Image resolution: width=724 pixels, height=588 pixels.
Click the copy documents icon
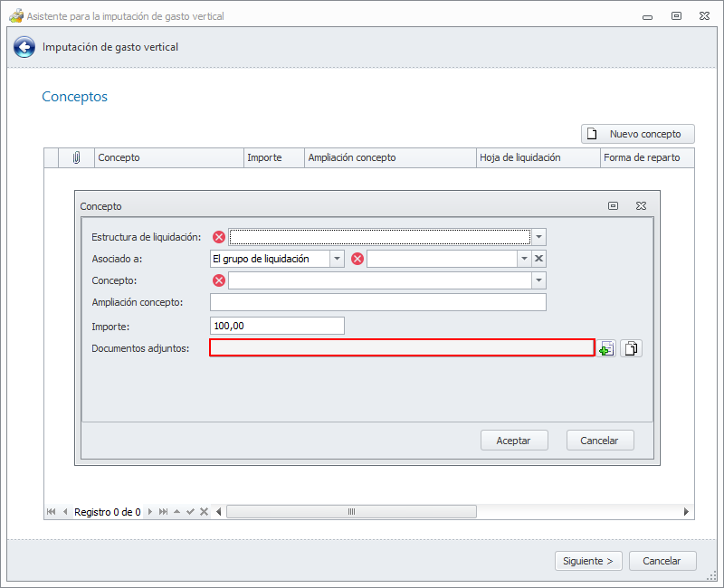pos(631,348)
